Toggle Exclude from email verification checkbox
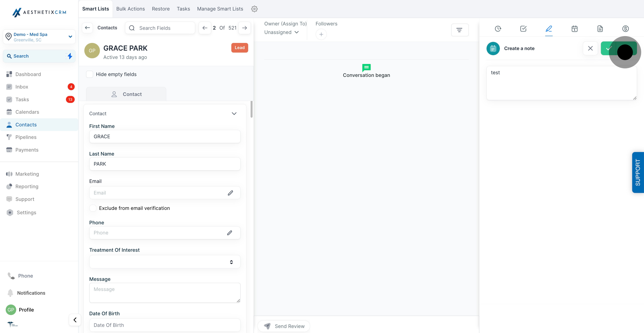 (93, 208)
